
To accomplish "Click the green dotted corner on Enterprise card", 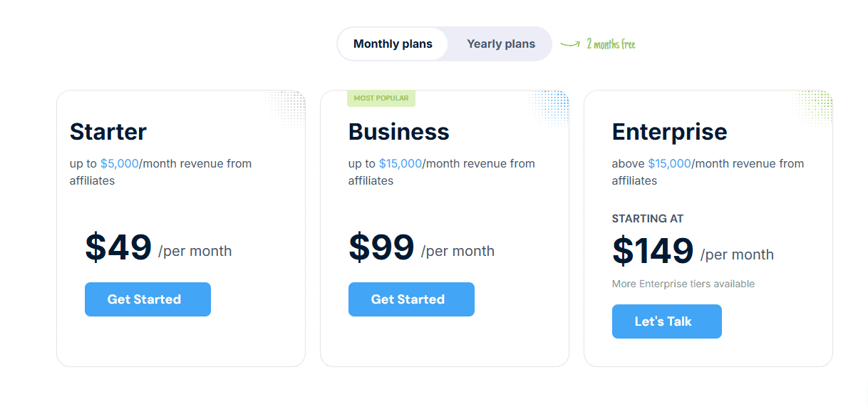I will coord(814,108).
